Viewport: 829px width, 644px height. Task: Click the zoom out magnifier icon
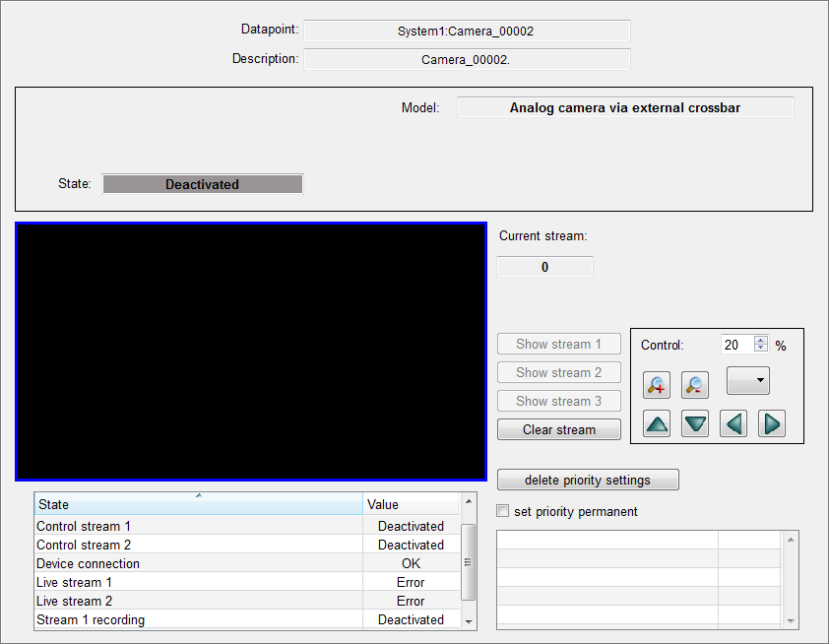695,385
